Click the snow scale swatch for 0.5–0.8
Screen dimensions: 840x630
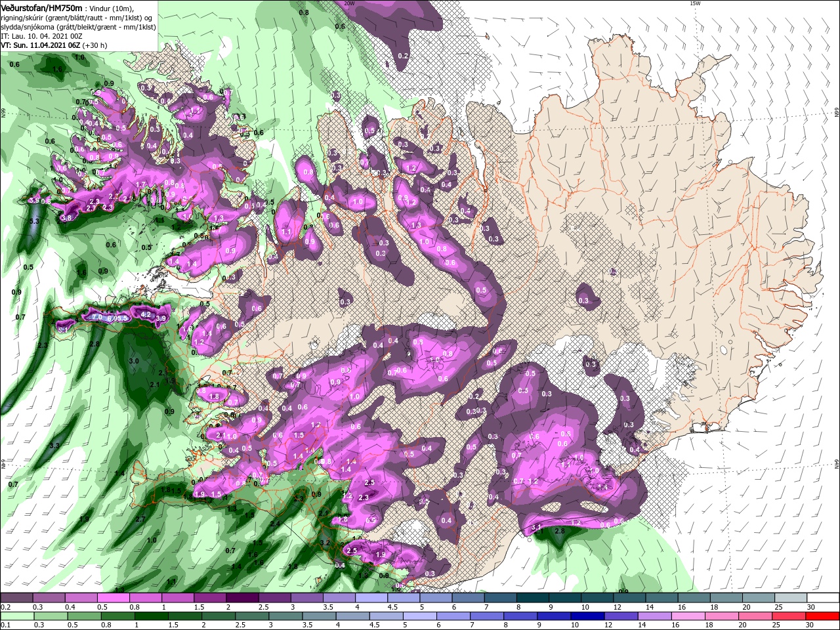tap(114, 598)
